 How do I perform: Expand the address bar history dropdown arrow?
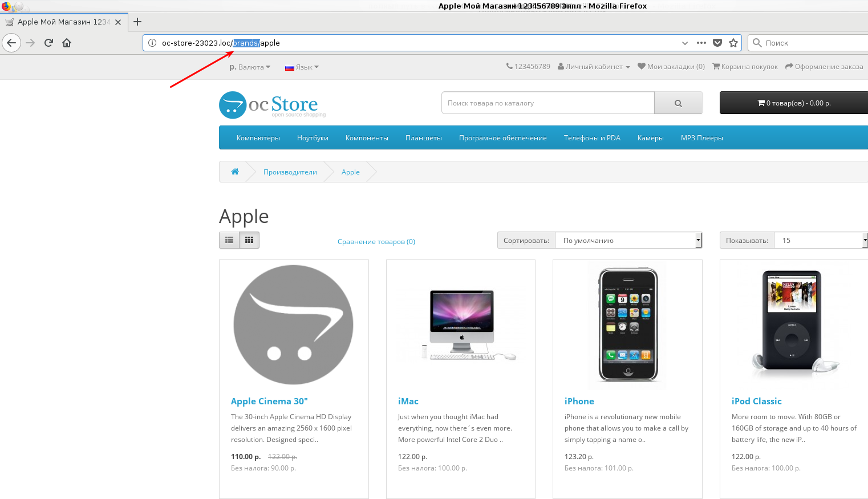685,43
